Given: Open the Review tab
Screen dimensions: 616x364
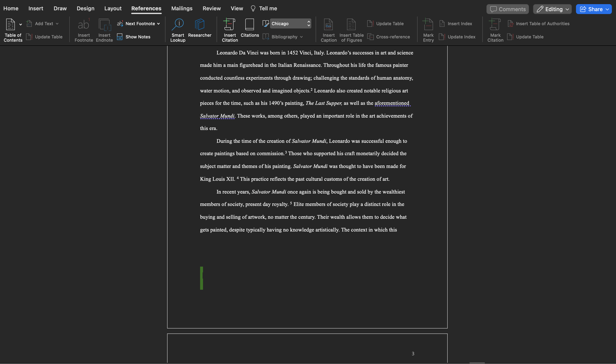Looking at the screenshot, I should [211, 8].
